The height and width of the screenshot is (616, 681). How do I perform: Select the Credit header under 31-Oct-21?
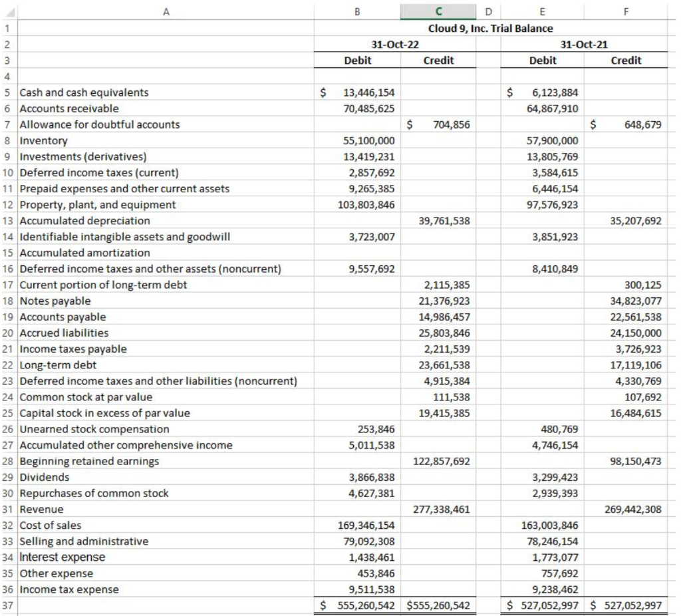click(x=626, y=61)
